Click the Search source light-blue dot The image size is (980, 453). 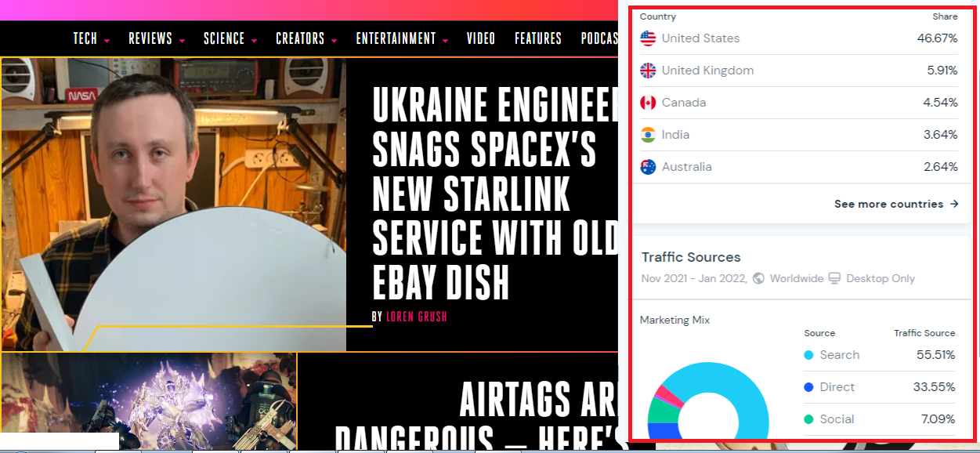coord(809,355)
